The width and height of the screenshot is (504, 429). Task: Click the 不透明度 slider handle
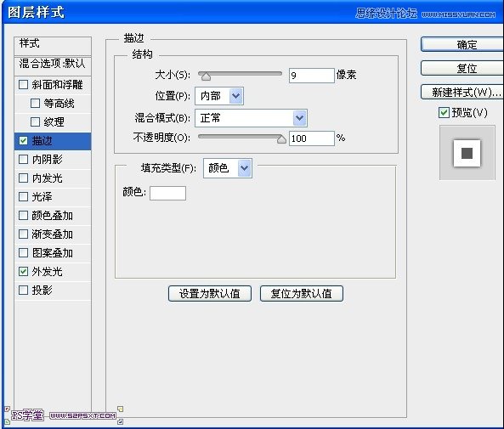(281, 139)
